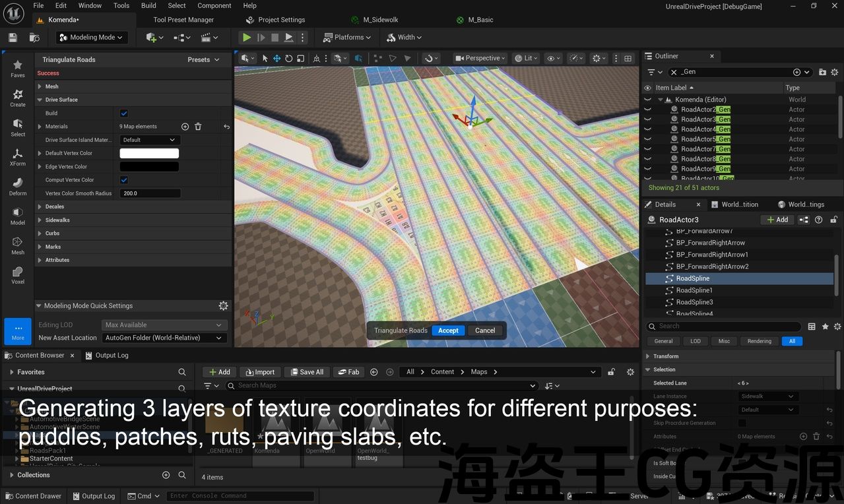The height and width of the screenshot is (504, 844).
Task: Toggle the Comput Vertex Color checkbox
Action: [124, 180]
